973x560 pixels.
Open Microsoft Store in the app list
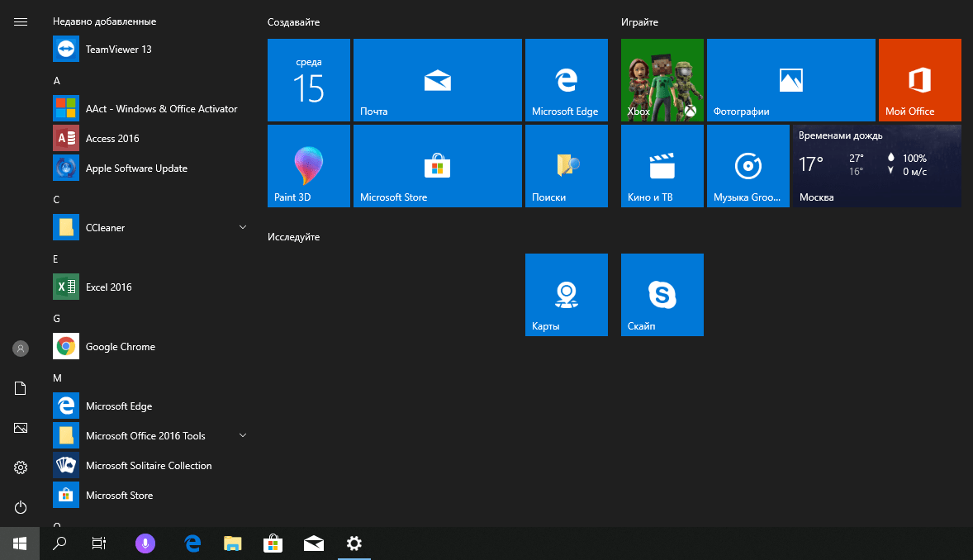[x=151, y=496]
